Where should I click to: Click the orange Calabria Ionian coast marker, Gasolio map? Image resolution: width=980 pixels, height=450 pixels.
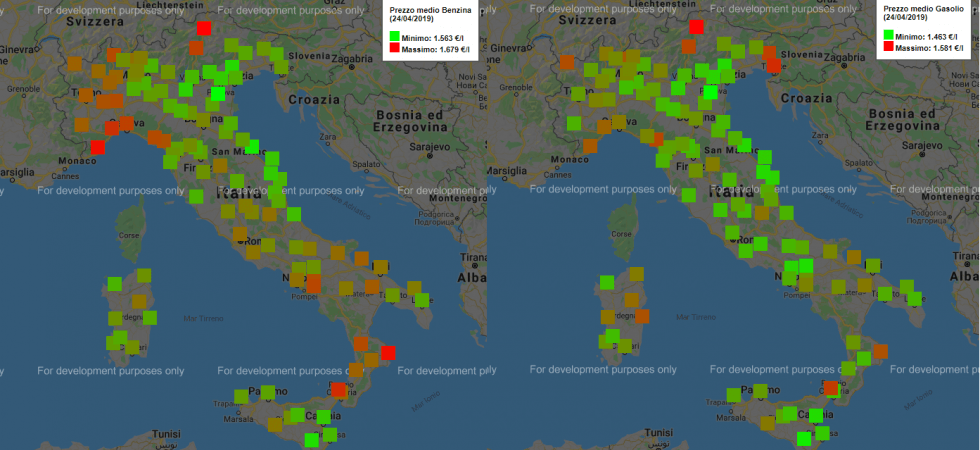879,351
